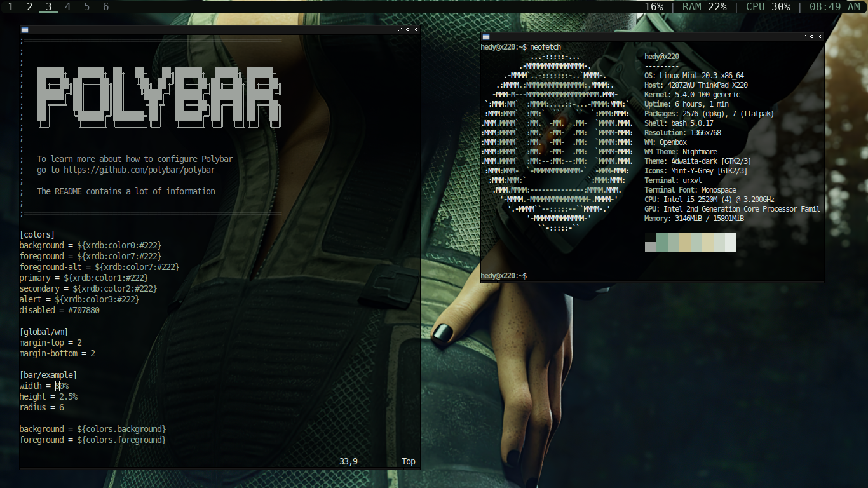Click the 33,9 cursor position indicator
868x488 pixels.
coord(348,462)
